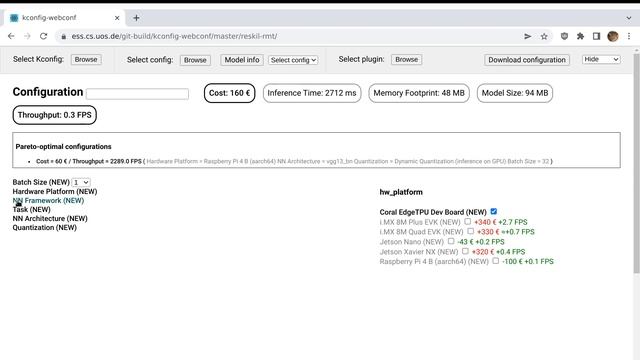
Task: Open NN Framework menu entry
Action: [x=48, y=200]
